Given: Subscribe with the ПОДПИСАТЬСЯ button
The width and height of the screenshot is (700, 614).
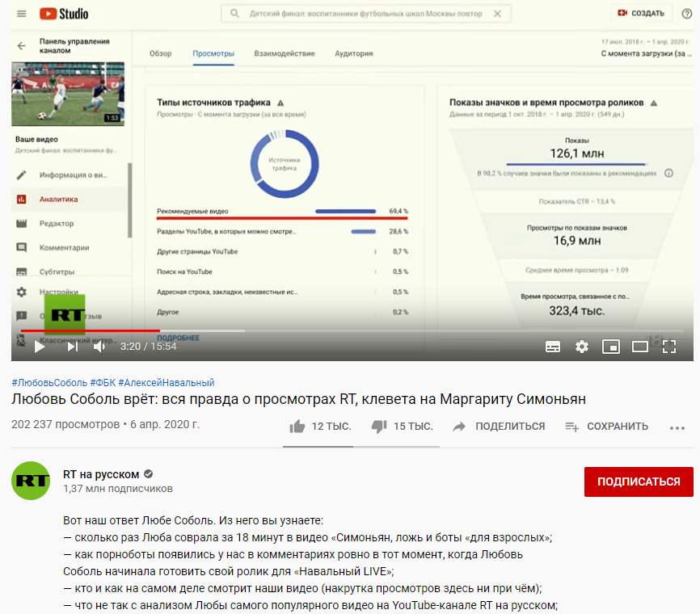Looking at the screenshot, I should (639, 482).
